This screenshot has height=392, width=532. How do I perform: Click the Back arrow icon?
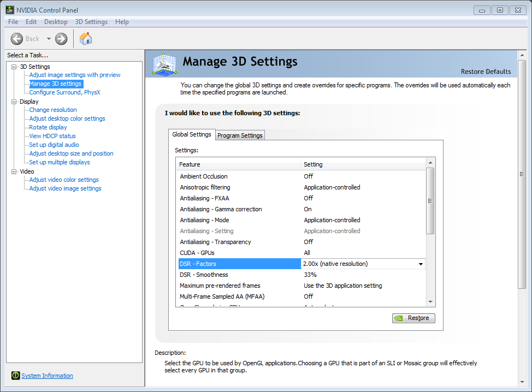[x=16, y=39]
